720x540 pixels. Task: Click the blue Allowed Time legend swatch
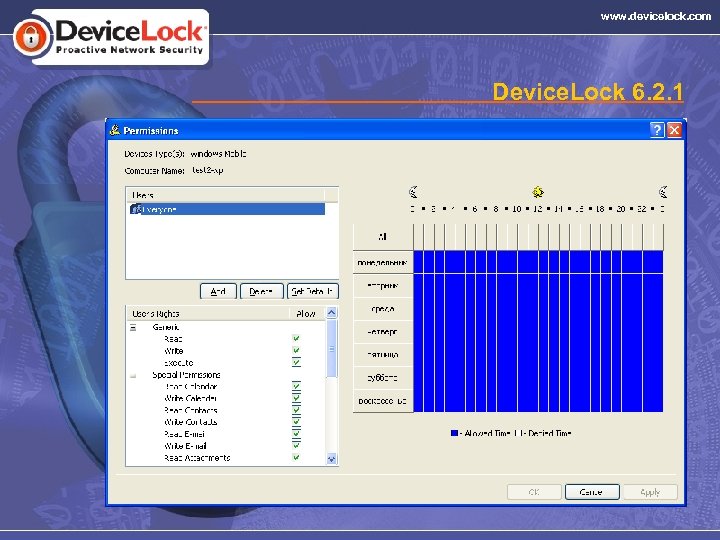coord(454,433)
